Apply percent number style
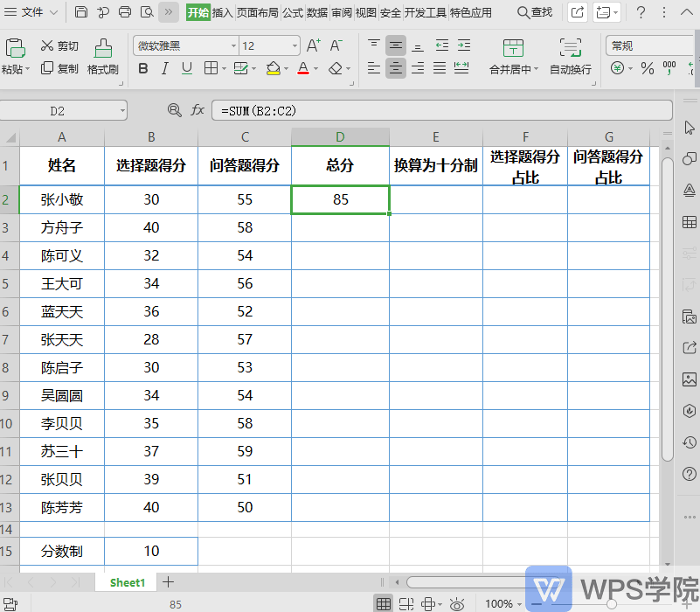This screenshot has height=612, width=700. coord(648,66)
